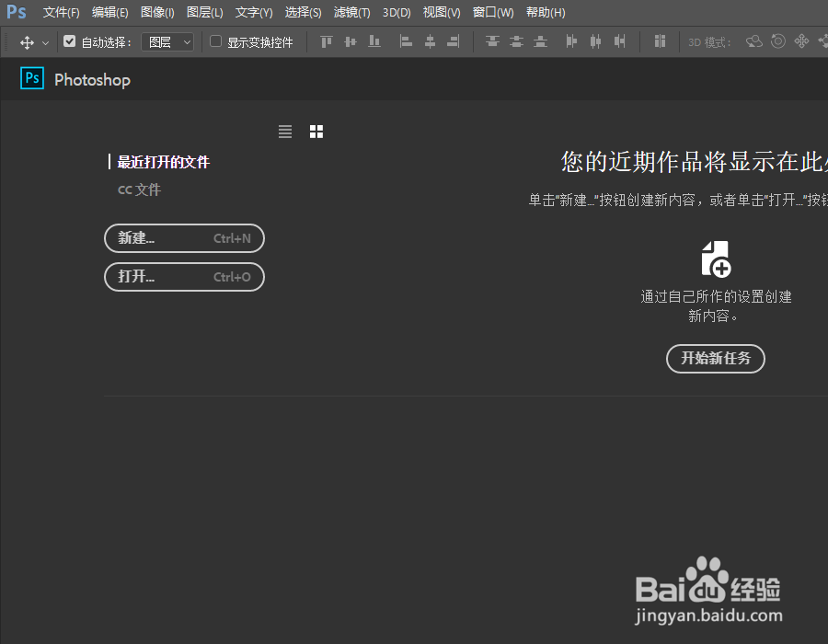Viewport: 828px width, 644px height.
Task: Click the 3D roll object icon
Action: pyautogui.click(x=777, y=41)
